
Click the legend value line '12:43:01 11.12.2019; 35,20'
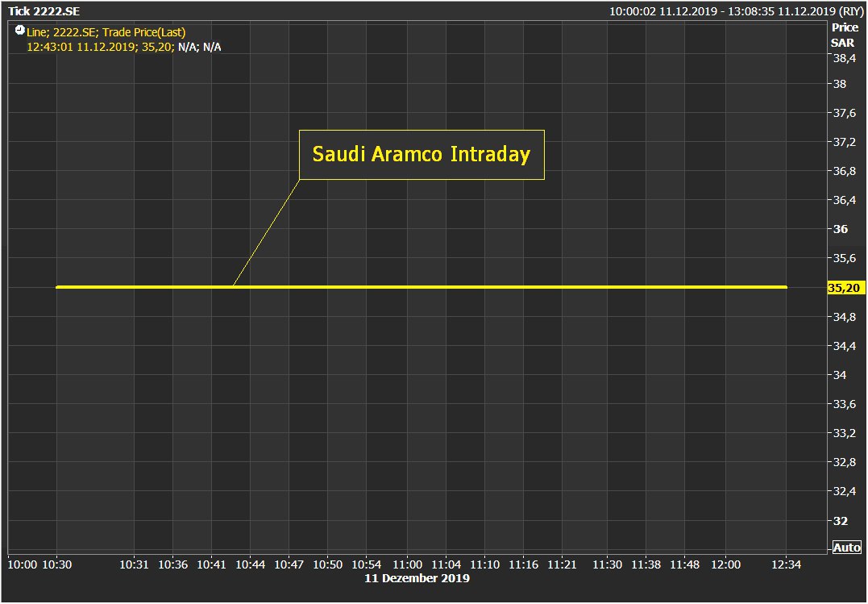point(101,47)
